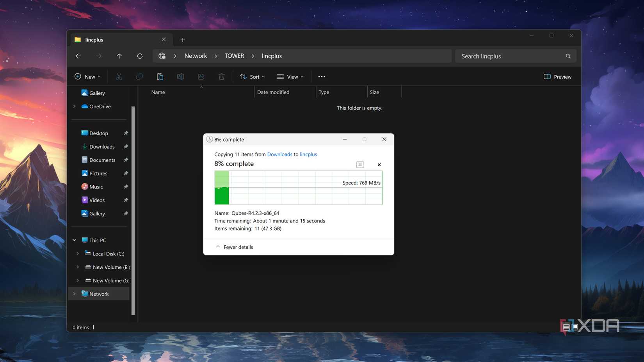Refresh the lincplus folder view
The width and height of the screenshot is (644, 362).
[x=140, y=56]
